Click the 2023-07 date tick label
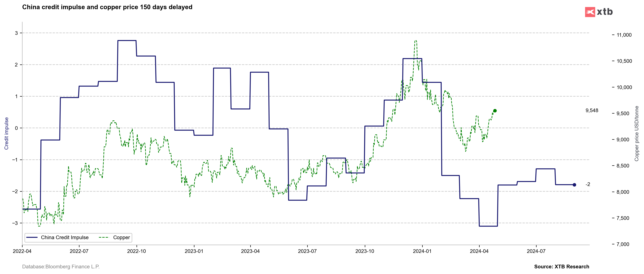This screenshot has height=274, width=644. click(307, 251)
